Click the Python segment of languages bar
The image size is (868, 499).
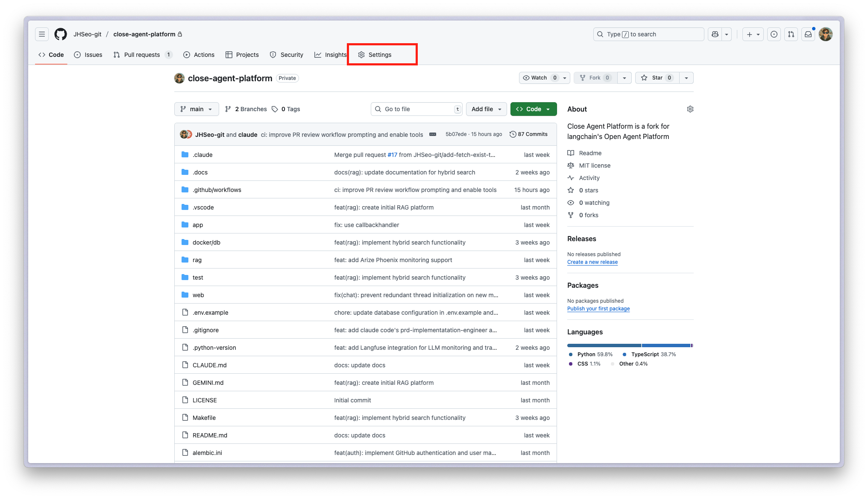(604, 345)
